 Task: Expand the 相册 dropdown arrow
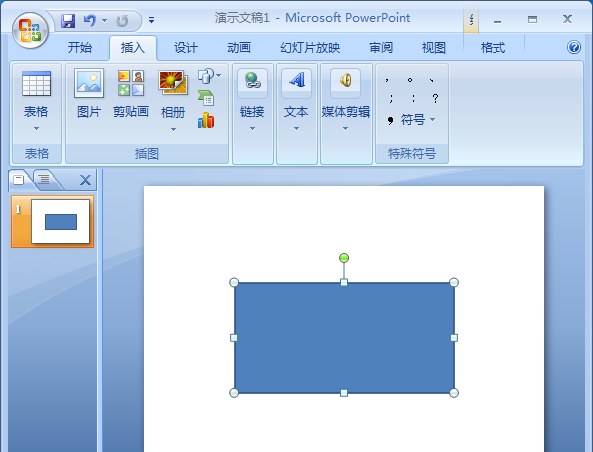point(173,129)
